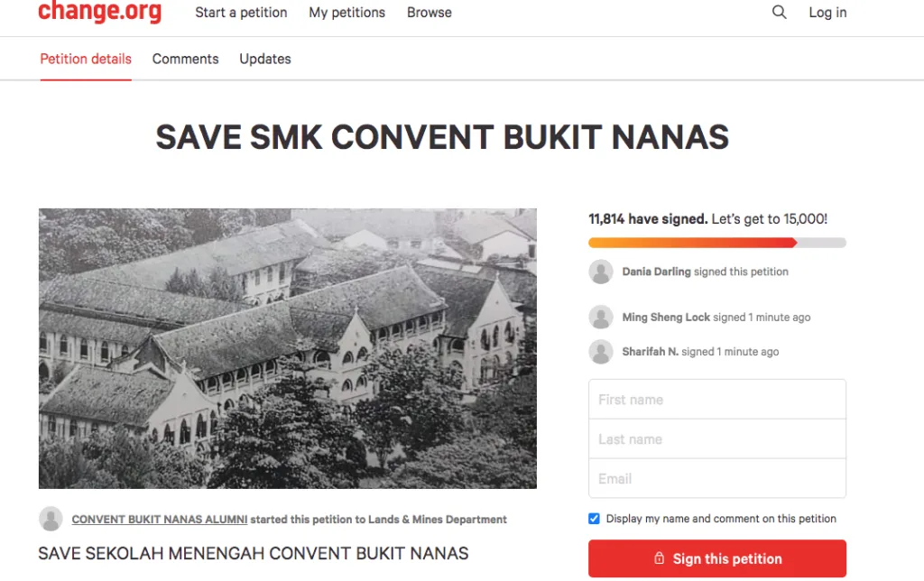Image resolution: width=924 pixels, height=581 pixels.
Task: Click the Log in link
Action: click(827, 13)
